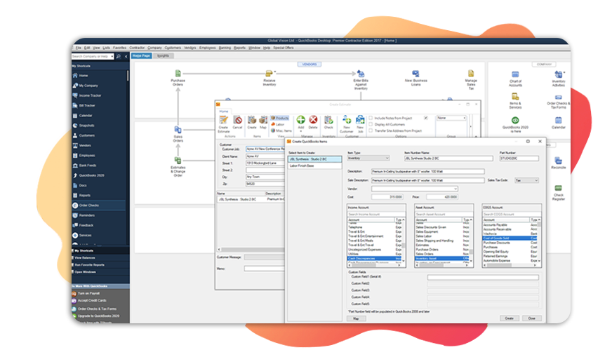612x364 pixels.
Task: Toggle Display All Customers checkbox
Action: point(371,124)
